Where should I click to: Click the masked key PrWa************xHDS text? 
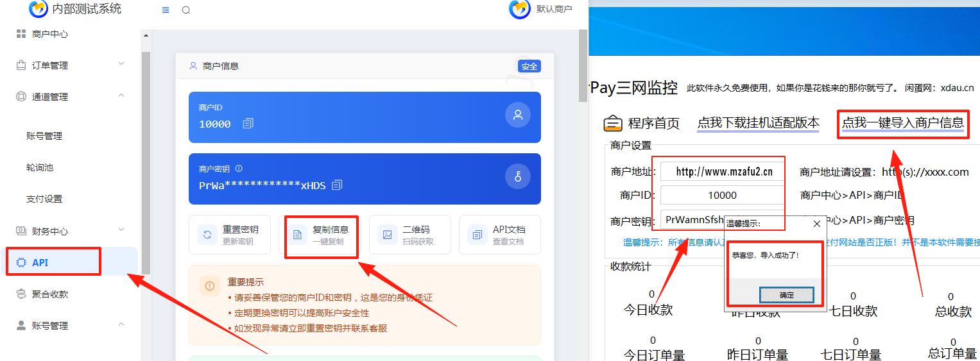coord(262,186)
